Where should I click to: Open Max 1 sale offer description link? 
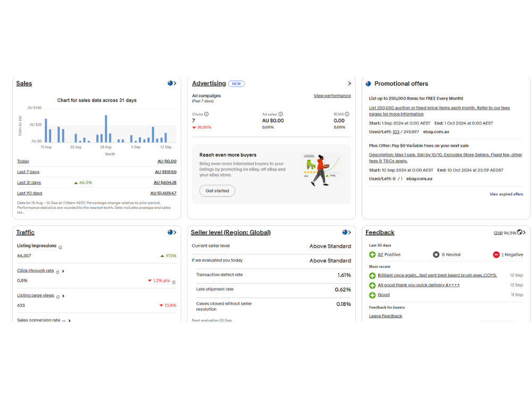click(445, 158)
